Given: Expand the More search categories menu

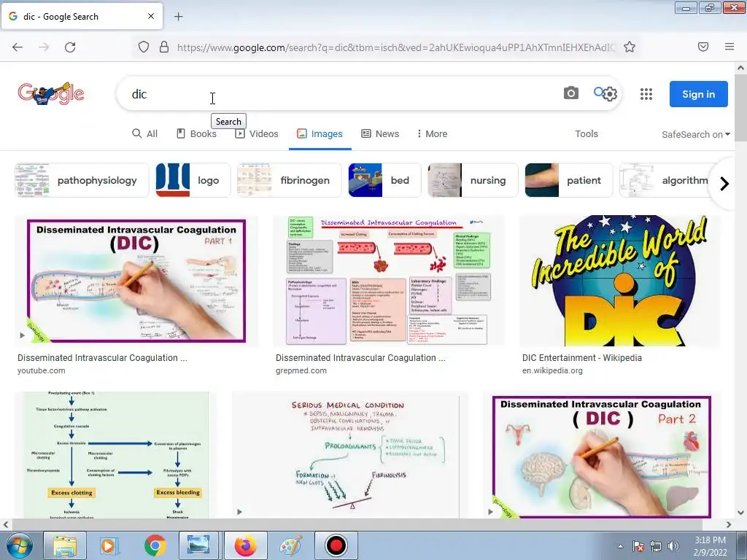Looking at the screenshot, I should pos(432,134).
